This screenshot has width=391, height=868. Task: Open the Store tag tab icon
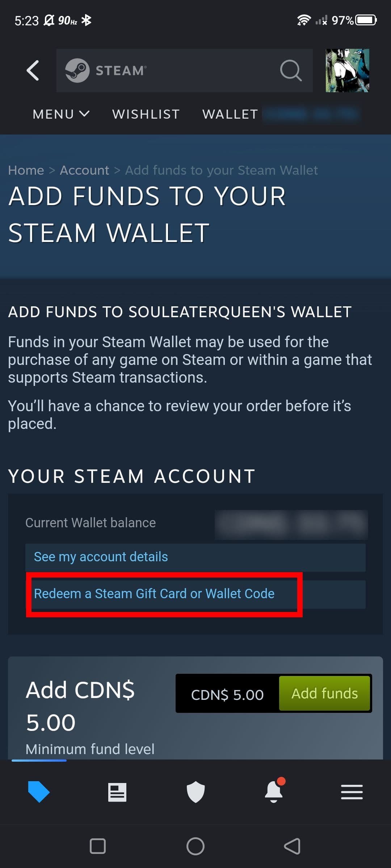pyautogui.click(x=39, y=792)
